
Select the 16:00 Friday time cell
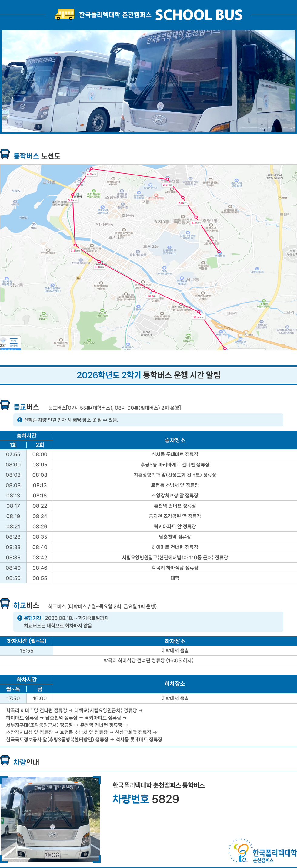(40, 699)
